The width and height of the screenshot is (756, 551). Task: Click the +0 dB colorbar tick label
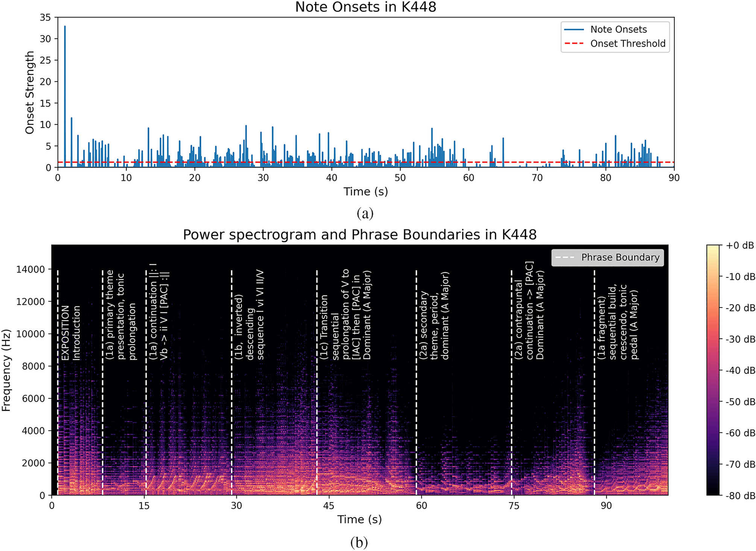click(x=739, y=246)
